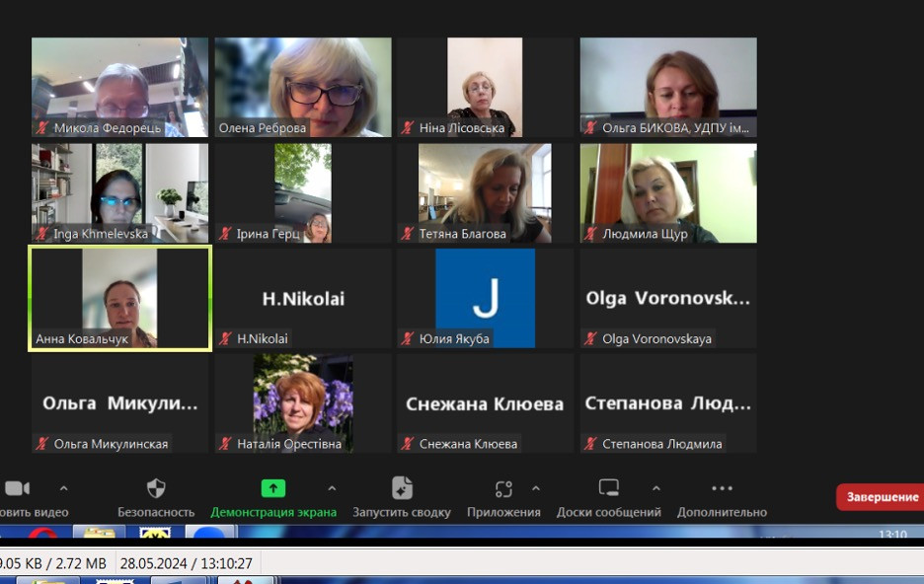This screenshot has height=584, width=924.
Task: Toggle the video camera icon
Action: click(x=17, y=488)
